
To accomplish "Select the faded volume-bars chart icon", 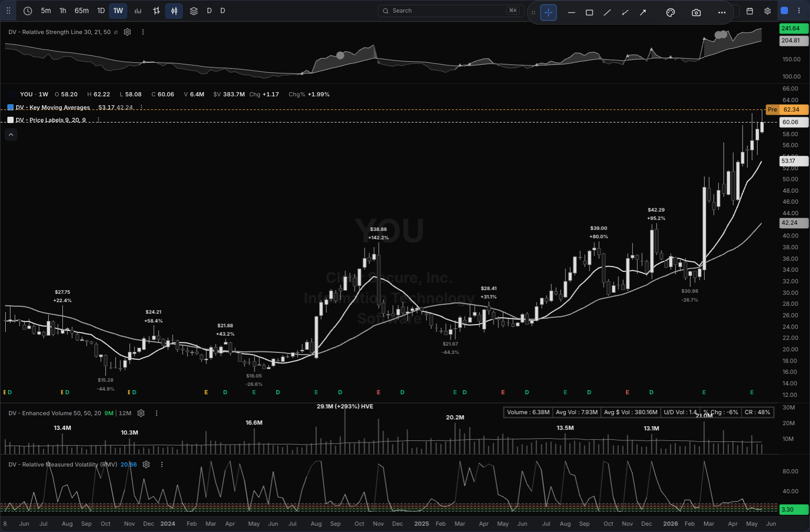I will (138, 10).
